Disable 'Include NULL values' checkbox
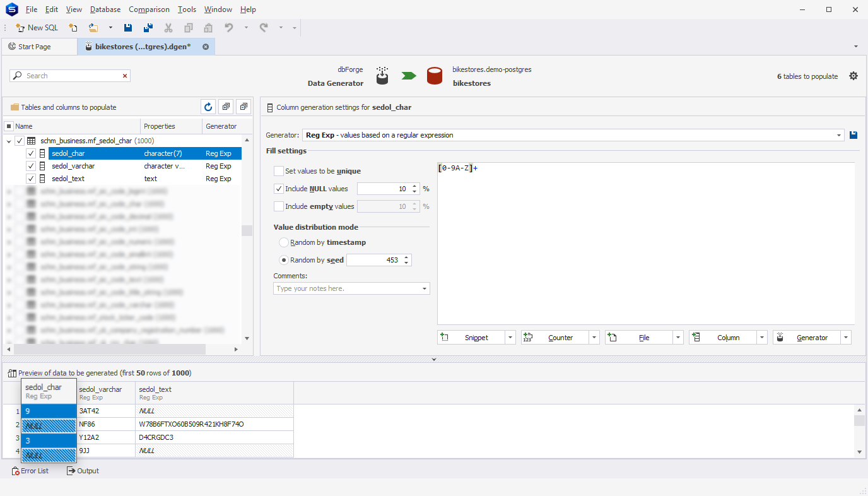Screen dimensions: 868x496 (278, 189)
